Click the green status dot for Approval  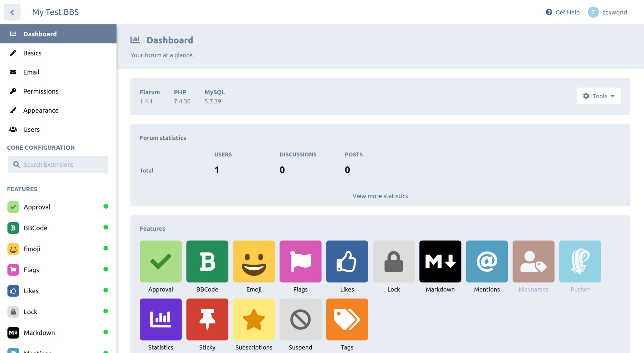(106, 206)
